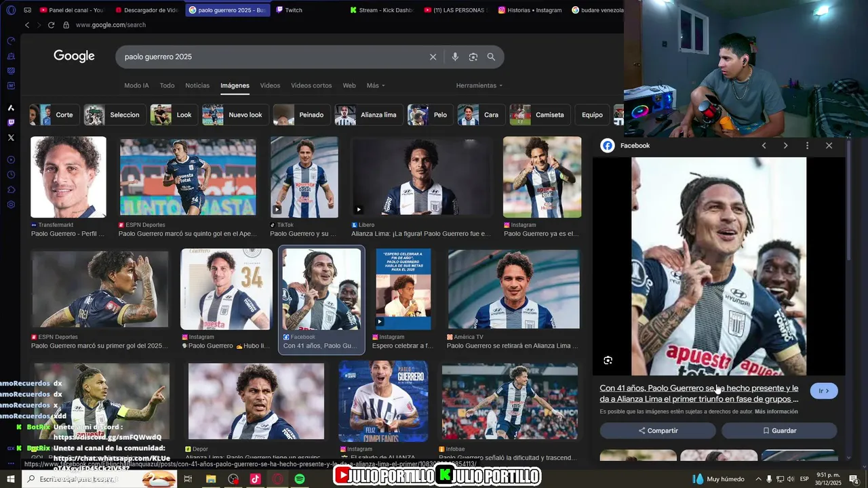This screenshot has width=868, height=488.
Task: Select the Seleccion filter chip
Action: coord(114,115)
